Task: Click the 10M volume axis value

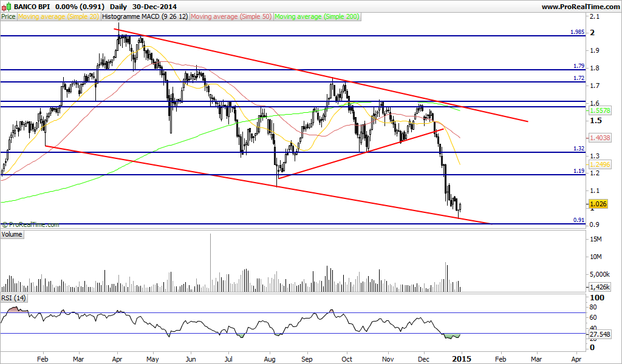Action: point(596,257)
